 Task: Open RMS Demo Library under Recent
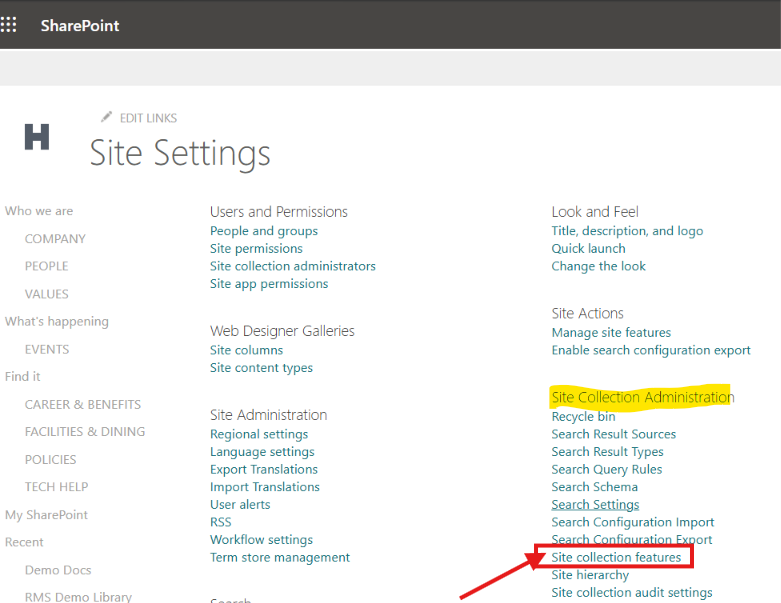coord(78,597)
